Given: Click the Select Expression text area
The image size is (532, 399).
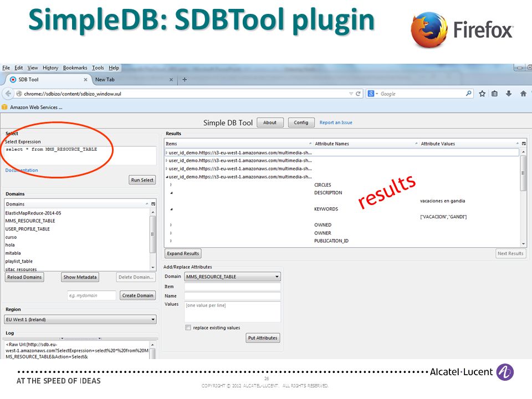Looking at the screenshot, I should 80,155.
